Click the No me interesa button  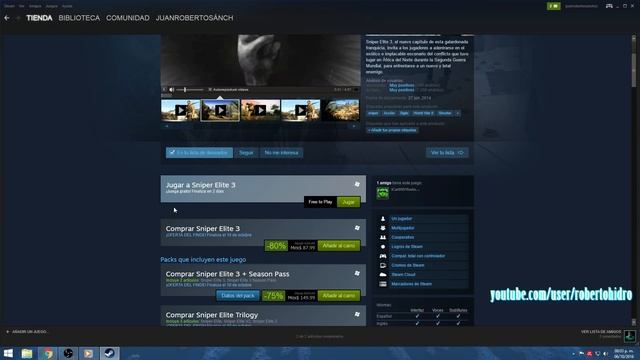[x=281, y=153]
